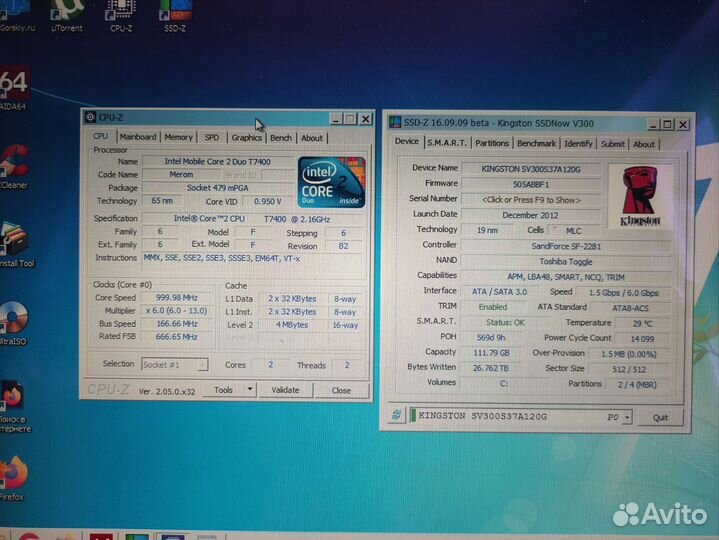Viewport: 719px width, 540px height.
Task: Open the Install Tool desktop icon
Action: tap(17, 244)
